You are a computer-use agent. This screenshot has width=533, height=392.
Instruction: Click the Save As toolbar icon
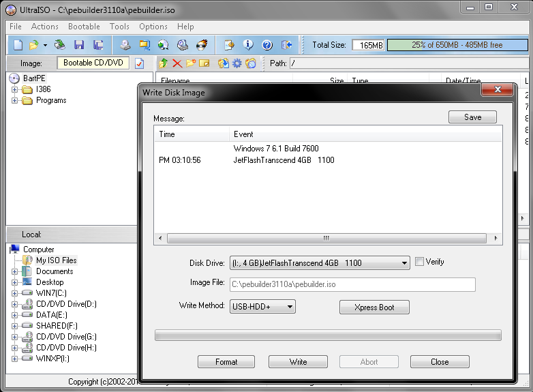(99, 45)
